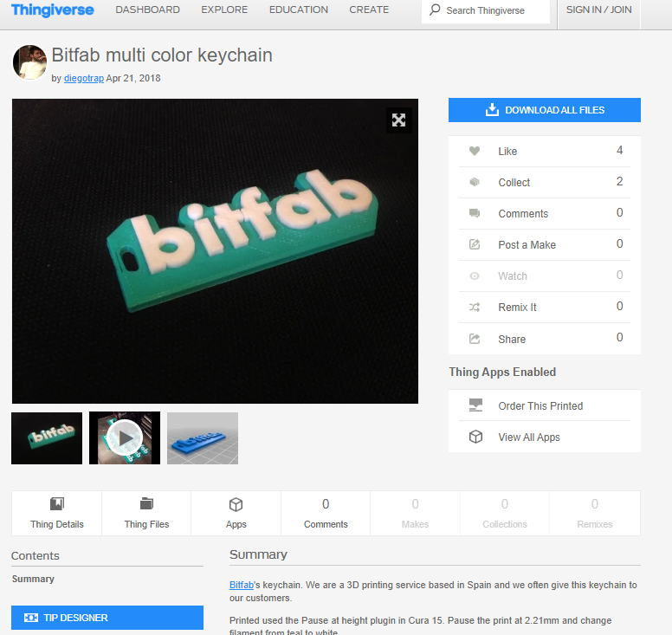
Task: Click the diegotrap avatar picture
Action: 29,62
